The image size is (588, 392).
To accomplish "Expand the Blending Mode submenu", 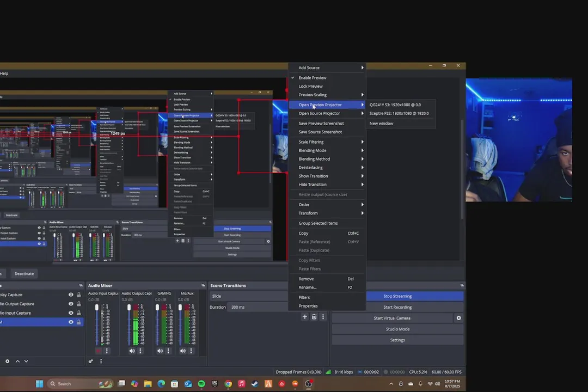I will tap(327, 150).
